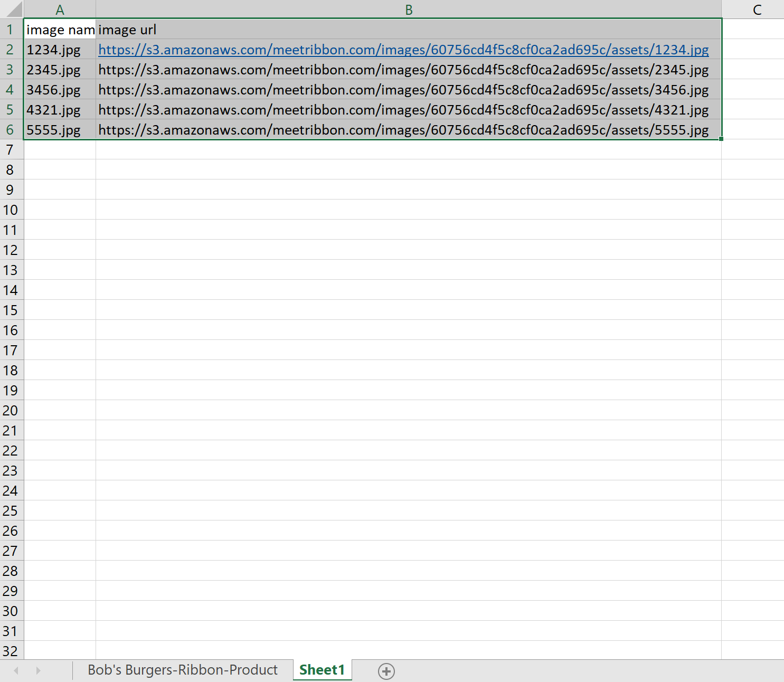The image size is (784, 682).
Task: Select column B header
Action: pos(408,10)
